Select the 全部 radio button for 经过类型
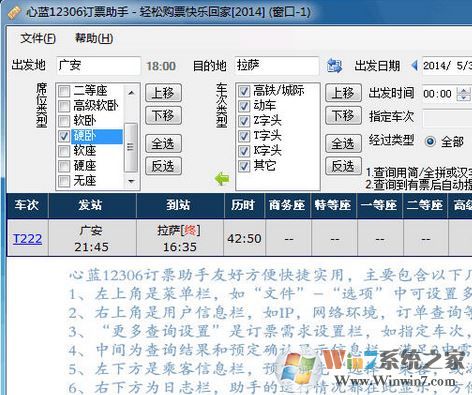 click(x=430, y=142)
